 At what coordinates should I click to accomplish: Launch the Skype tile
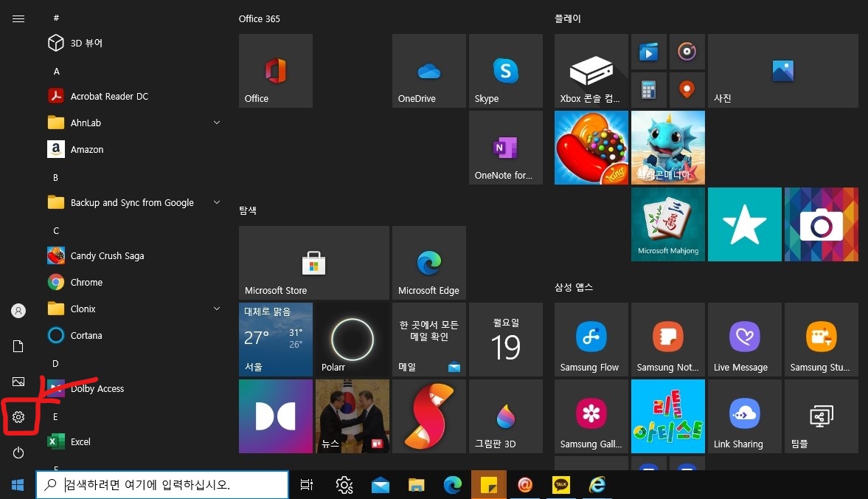[x=505, y=71]
